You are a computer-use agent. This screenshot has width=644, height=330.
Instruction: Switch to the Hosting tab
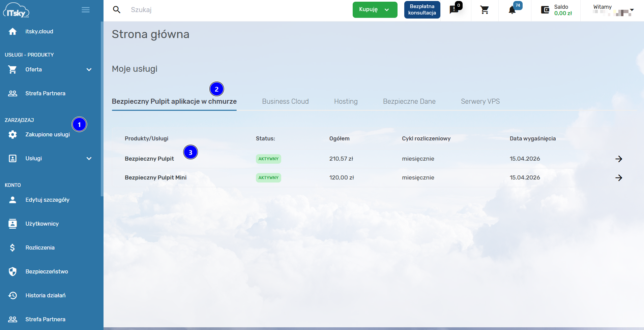[x=346, y=101]
